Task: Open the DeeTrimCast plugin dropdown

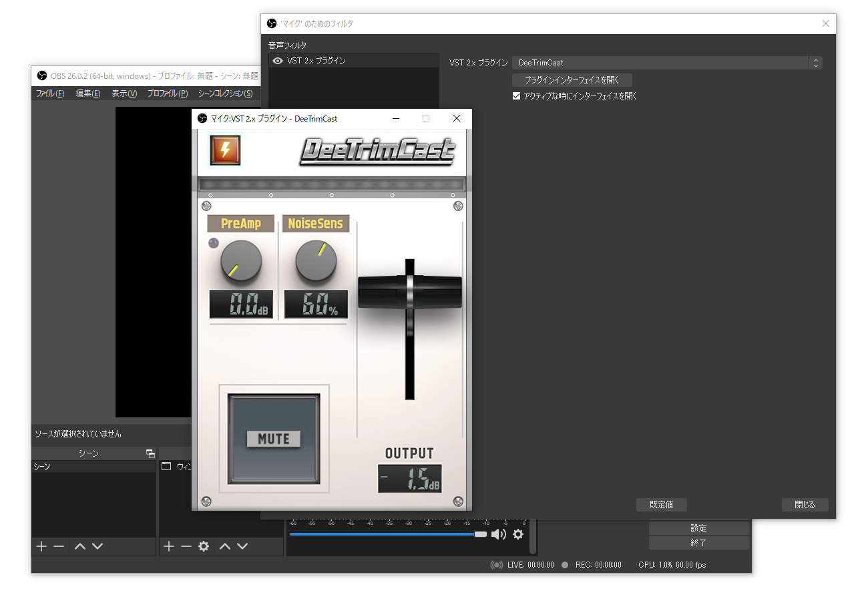Action: (667, 63)
